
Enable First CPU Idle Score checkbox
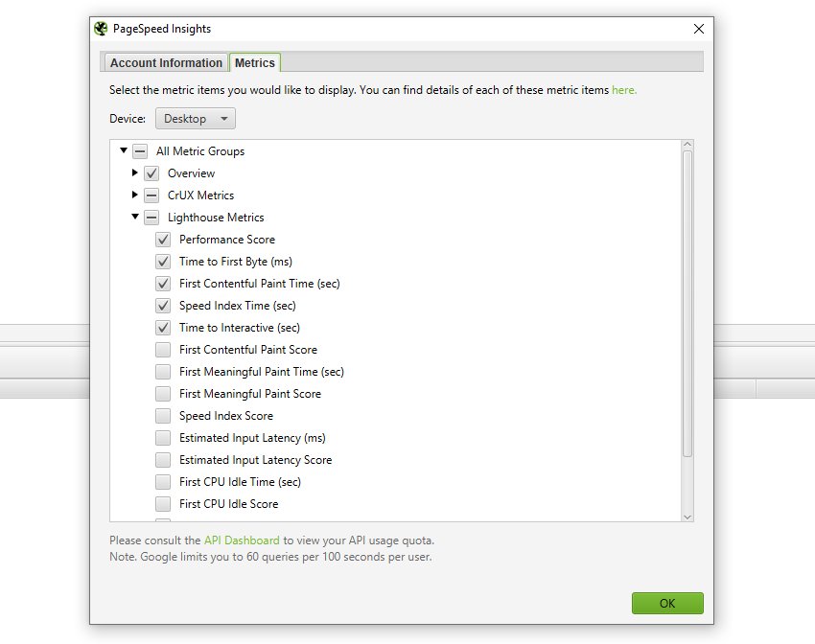(163, 504)
